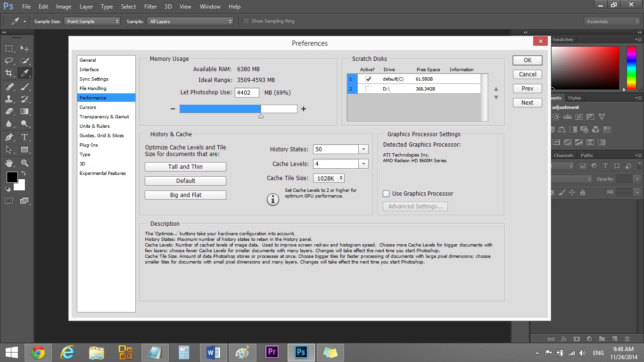The height and width of the screenshot is (362, 644).
Task: Click the OK button
Action: 528,60
